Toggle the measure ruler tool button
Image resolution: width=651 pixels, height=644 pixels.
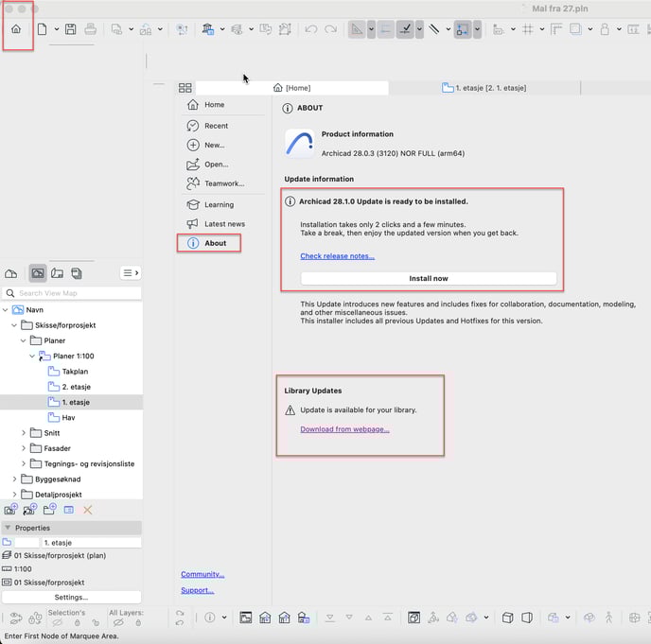[357, 29]
